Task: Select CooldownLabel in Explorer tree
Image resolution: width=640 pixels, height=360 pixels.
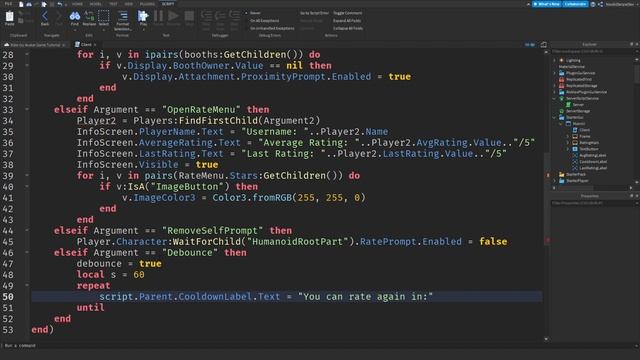Action: [593, 162]
